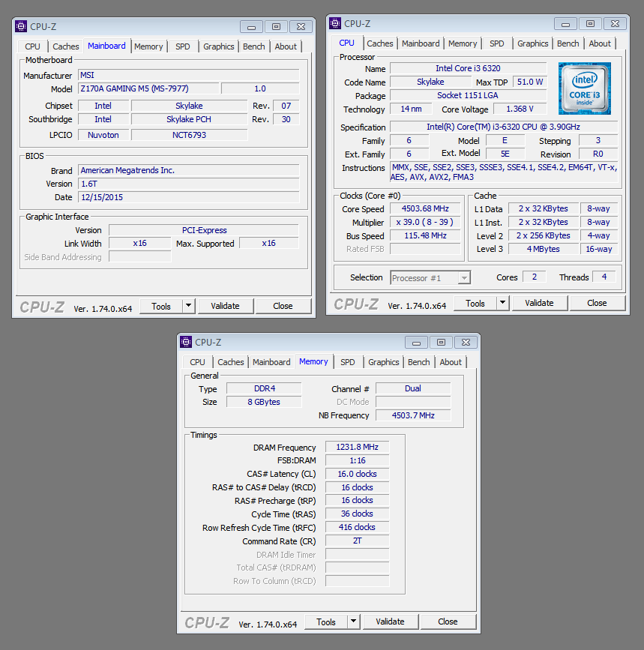644x650 pixels.
Task: Open Caches tab in Memory window
Action: tap(230, 362)
